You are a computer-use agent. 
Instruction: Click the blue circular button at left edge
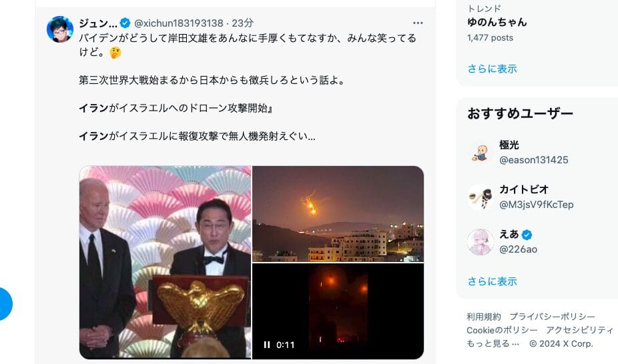tap(4, 304)
